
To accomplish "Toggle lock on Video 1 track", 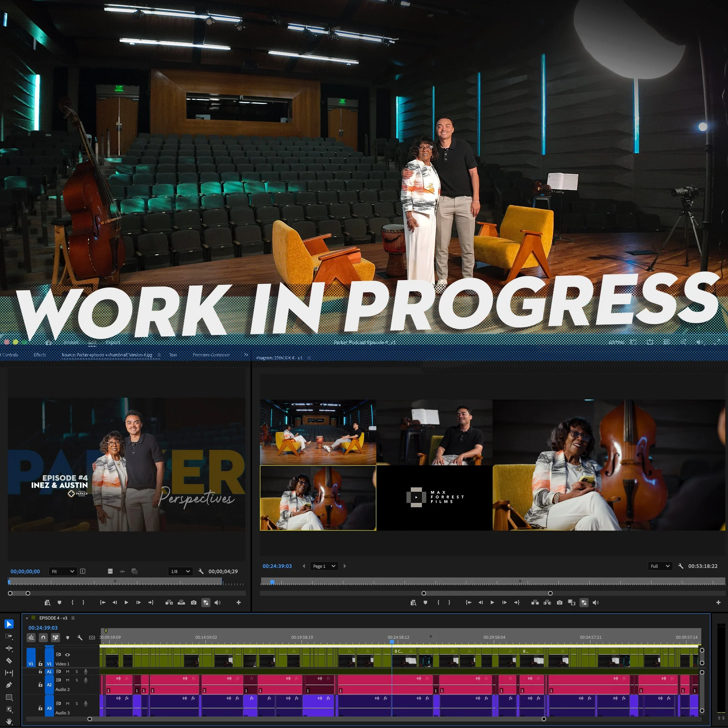I will [40, 664].
